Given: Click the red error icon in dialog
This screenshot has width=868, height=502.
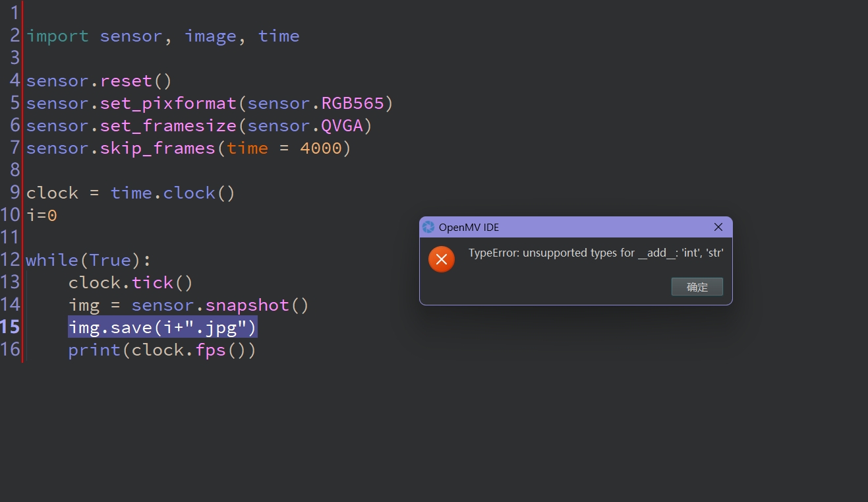Looking at the screenshot, I should [442, 259].
